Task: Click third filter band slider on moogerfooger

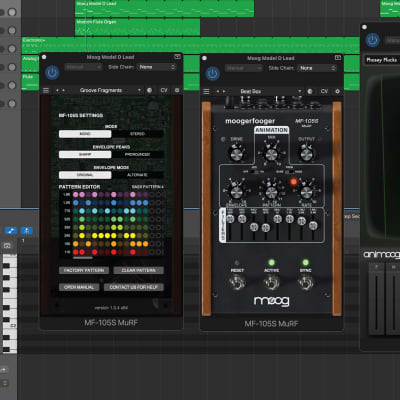Action: pos(254,227)
